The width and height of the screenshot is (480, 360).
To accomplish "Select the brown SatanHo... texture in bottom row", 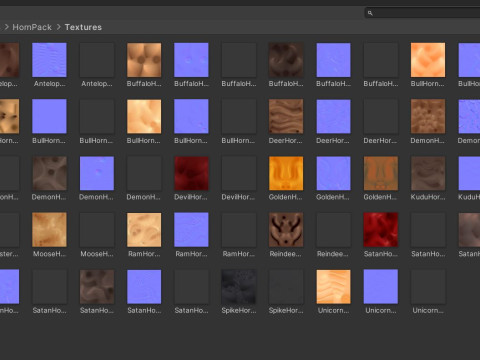I will pyautogui.click(x=97, y=287).
